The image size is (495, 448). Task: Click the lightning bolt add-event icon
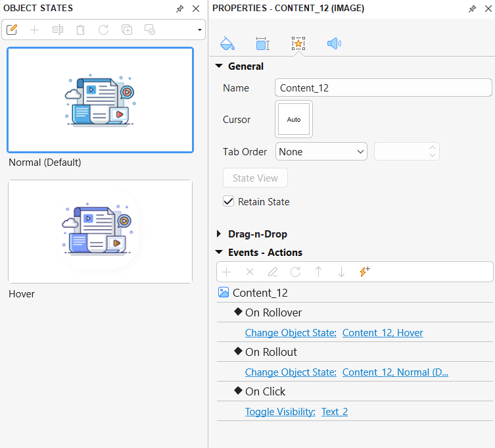click(364, 272)
